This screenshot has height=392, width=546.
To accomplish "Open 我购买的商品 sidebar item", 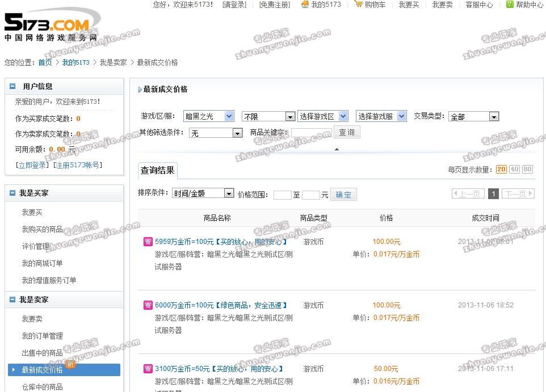I will 42,229.
